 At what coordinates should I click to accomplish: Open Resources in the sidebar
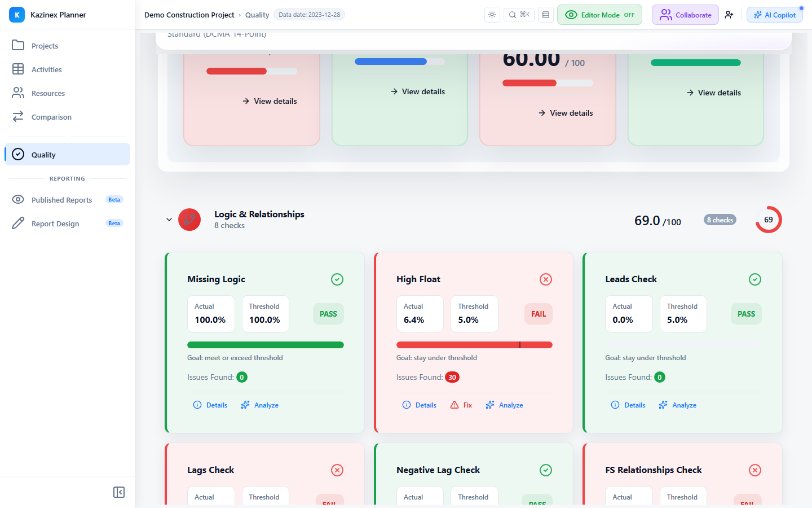click(x=67, y=93)
